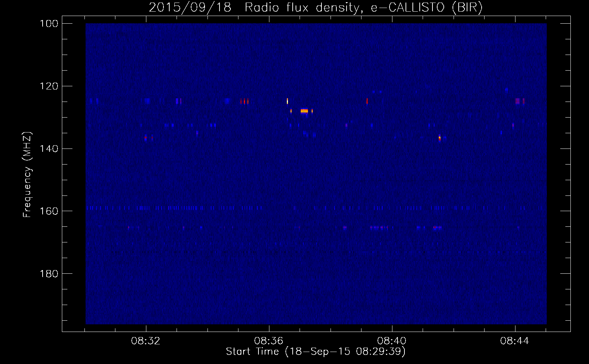Click the 08:32 time tick label

(146, 341)
